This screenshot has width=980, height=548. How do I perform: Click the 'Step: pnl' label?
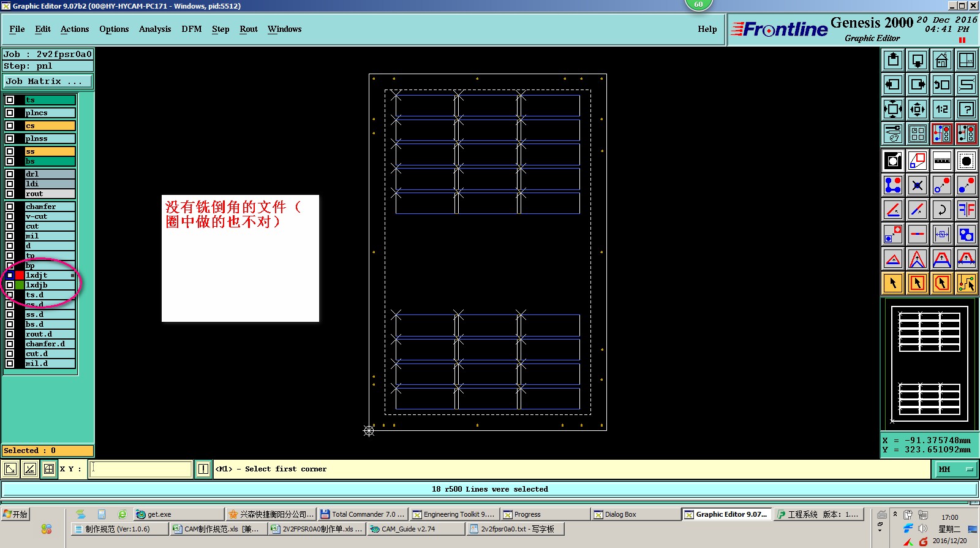click(x=28, y=66)
